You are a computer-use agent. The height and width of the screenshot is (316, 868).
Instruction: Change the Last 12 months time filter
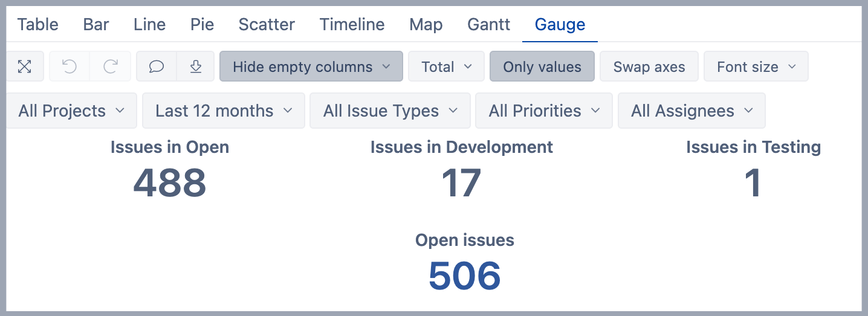point(223,111)
